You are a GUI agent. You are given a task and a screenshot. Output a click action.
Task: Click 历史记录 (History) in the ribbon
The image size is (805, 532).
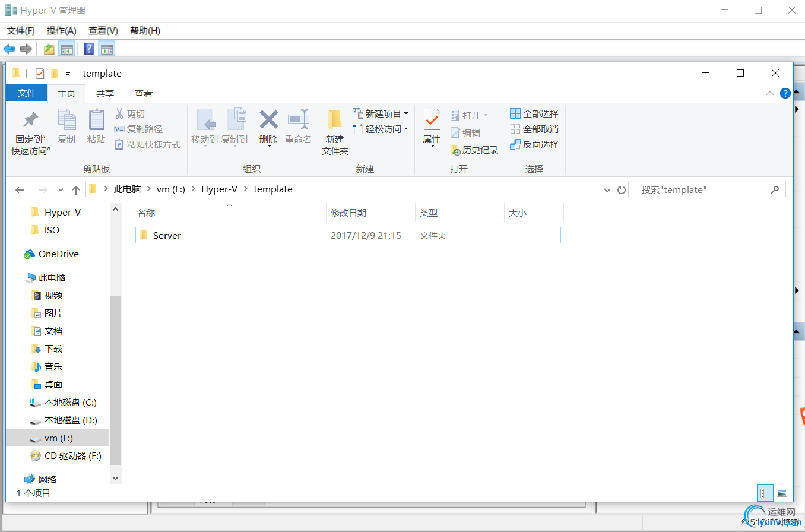(474, 150)
